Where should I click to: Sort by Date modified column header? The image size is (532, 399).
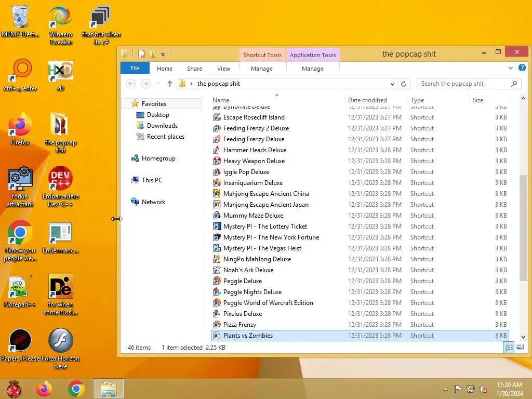click(x=376, y=100)
